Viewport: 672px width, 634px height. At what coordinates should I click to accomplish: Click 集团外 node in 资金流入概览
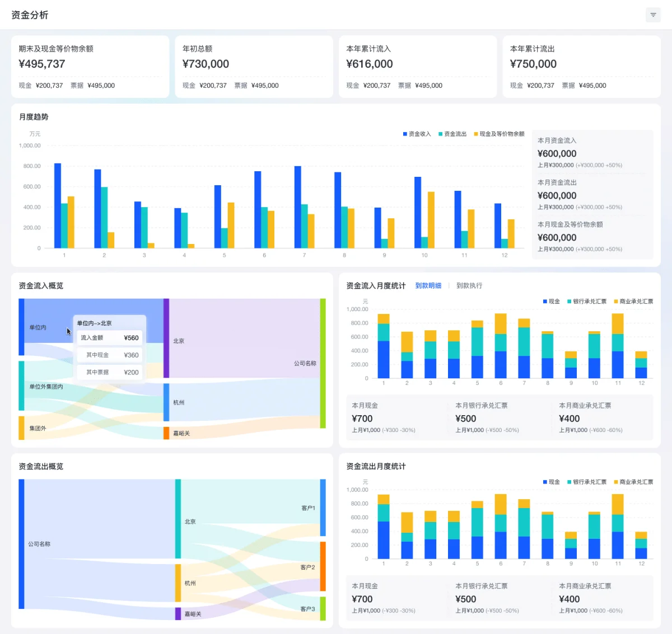tap(21, 428)
